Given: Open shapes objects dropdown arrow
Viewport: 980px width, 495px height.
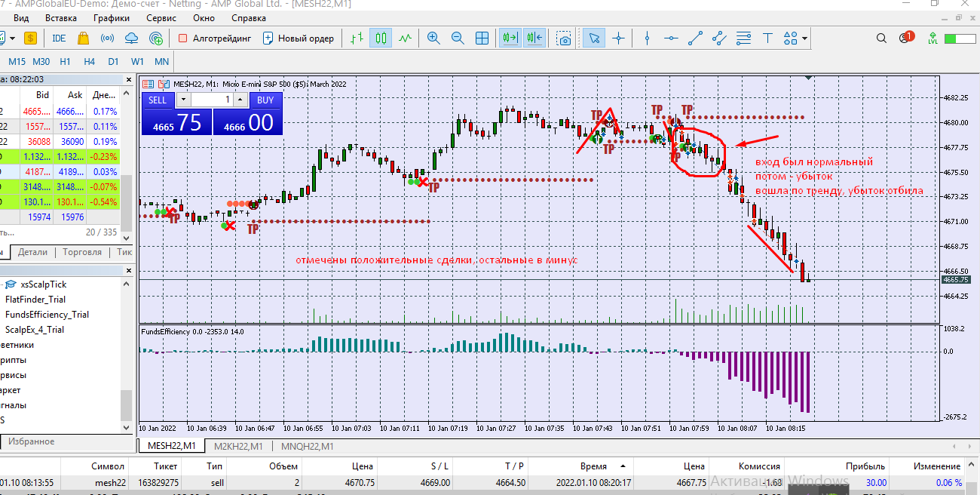Looking at the screenshot, I should pyautogui.click(x=805, y=38).
